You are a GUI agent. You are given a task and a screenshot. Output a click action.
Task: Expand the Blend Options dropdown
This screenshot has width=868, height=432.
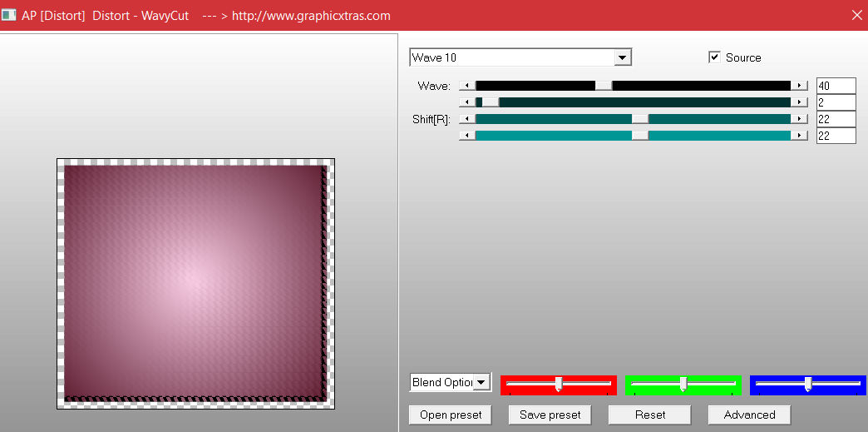point(483,382)
